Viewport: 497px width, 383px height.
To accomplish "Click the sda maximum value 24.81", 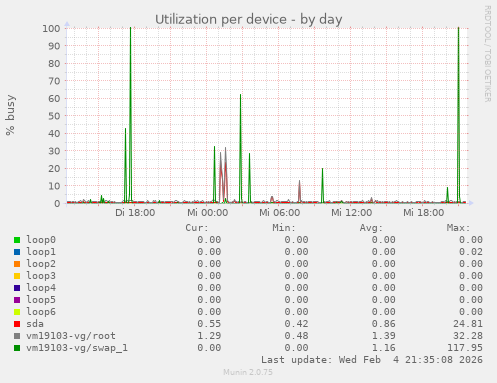I will [468, 324].
